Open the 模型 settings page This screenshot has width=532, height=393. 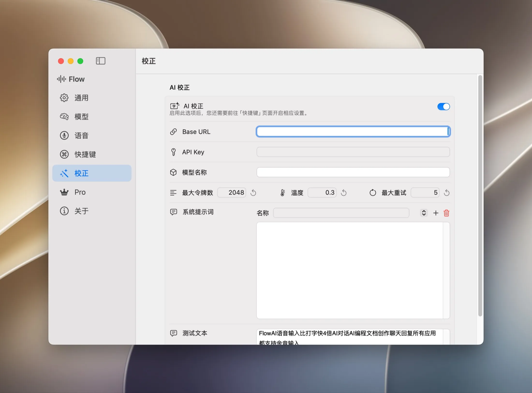92,117
